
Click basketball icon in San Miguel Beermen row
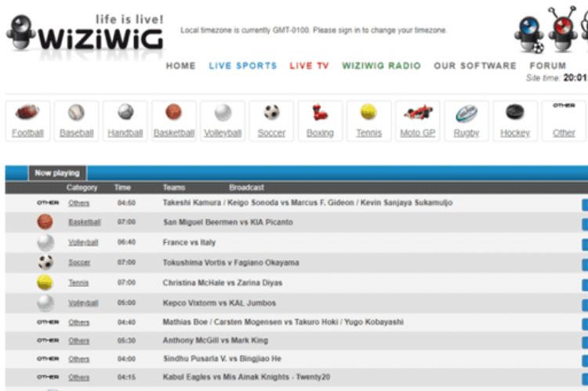click(45, 222)
